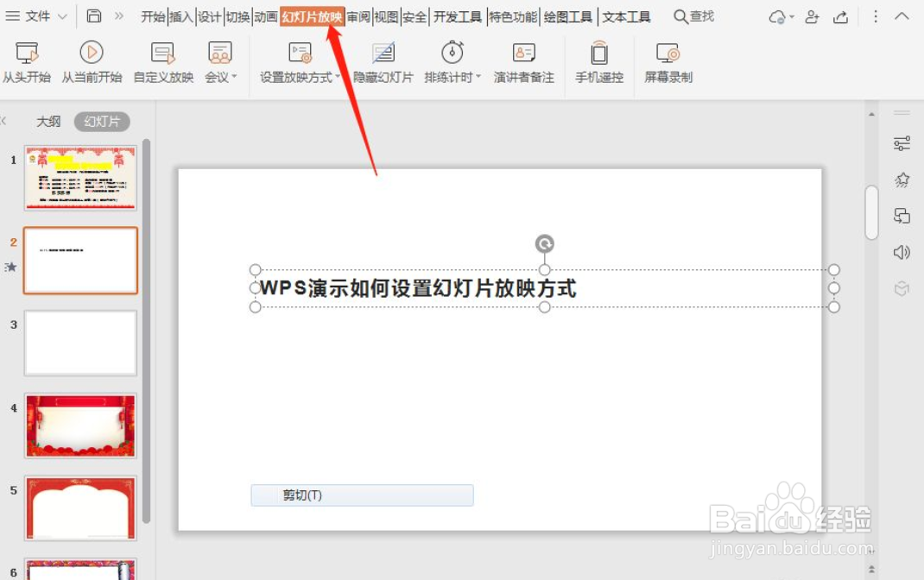Click 手机遥控 phone remote icon
924x580 pixels.
pyautogui.click(x=598, y=53)
